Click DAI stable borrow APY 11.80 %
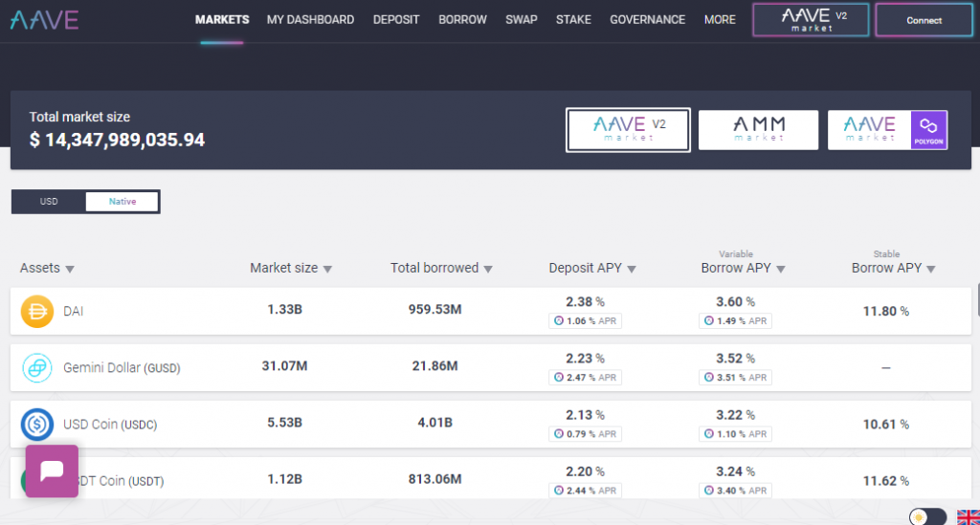 [x=885, y=311]
